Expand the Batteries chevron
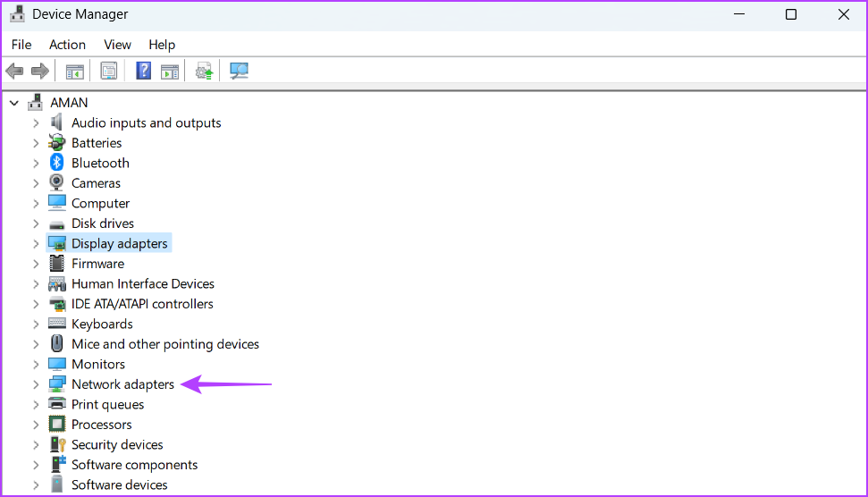The height and width of the screenshot is (497, 868). [x=36, y=143]
